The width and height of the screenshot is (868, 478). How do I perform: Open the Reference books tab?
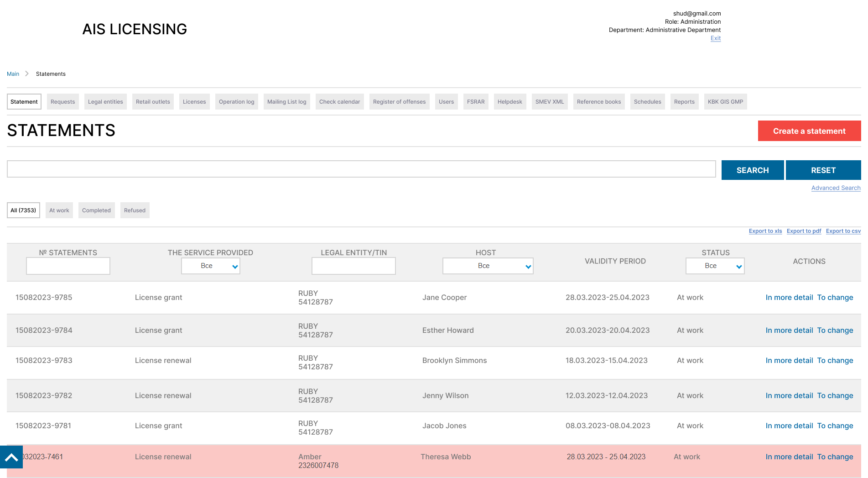click(599, 101)
